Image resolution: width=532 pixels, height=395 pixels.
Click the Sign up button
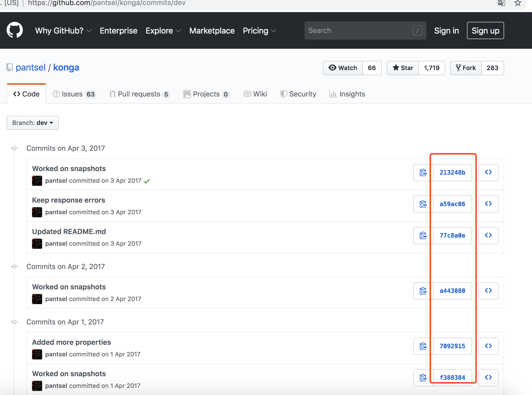[x=485, y=30]
